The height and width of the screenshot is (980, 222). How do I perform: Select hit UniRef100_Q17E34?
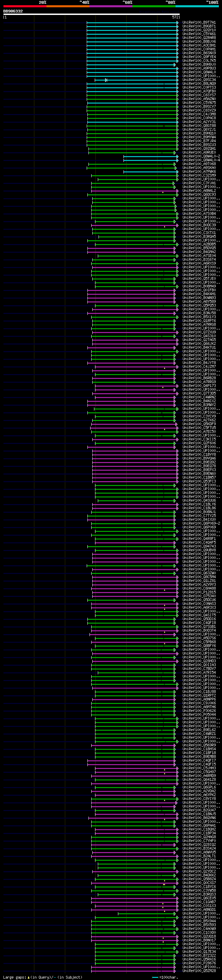click(199, 952)
